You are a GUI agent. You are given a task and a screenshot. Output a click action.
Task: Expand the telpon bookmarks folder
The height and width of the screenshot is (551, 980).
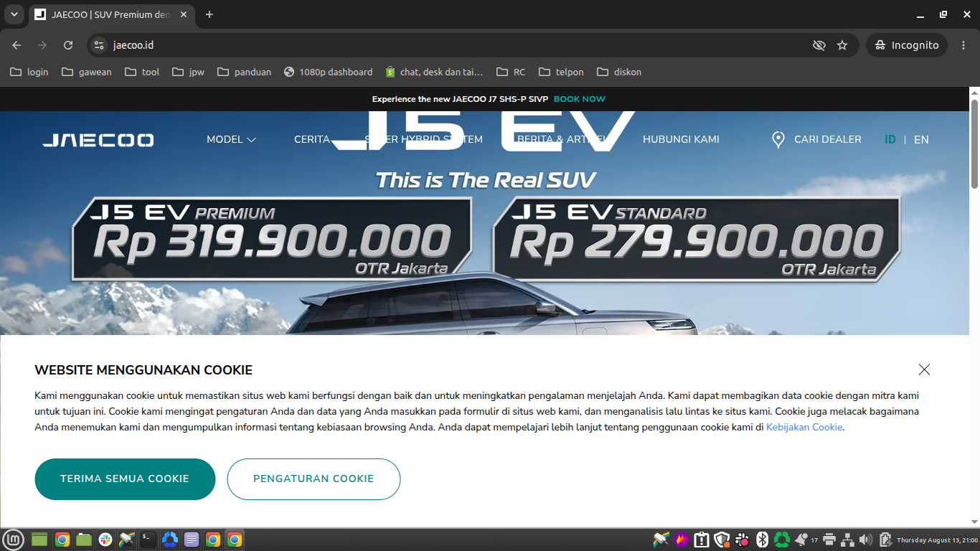[561, 72]
